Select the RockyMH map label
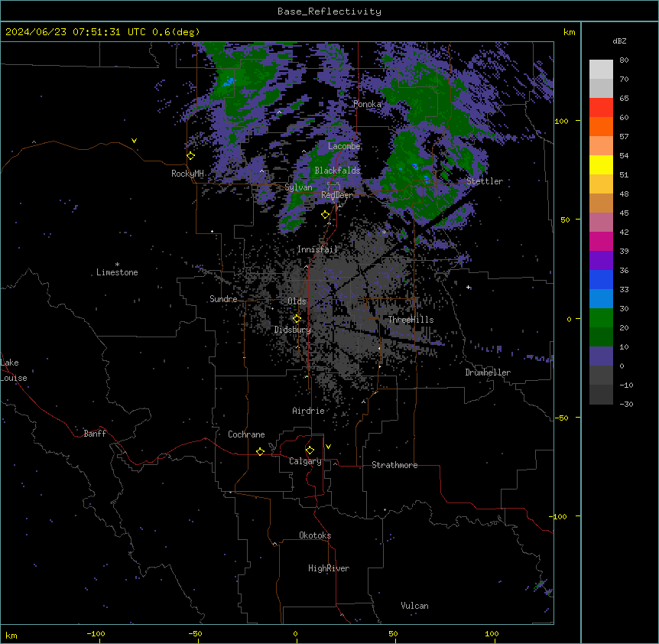The width and height of the screenshot is (659, 644). click(x=187, y=174)
